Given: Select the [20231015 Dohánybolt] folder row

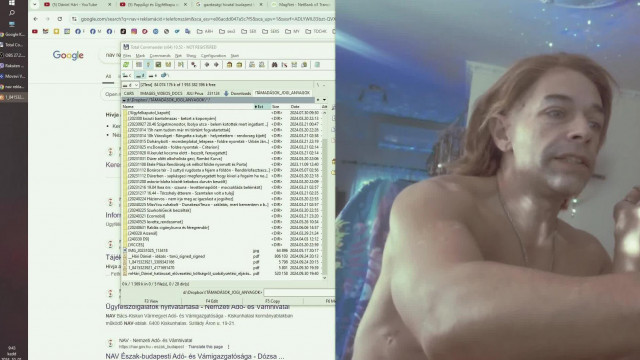Looking at the screenshot, I should 222,142.
